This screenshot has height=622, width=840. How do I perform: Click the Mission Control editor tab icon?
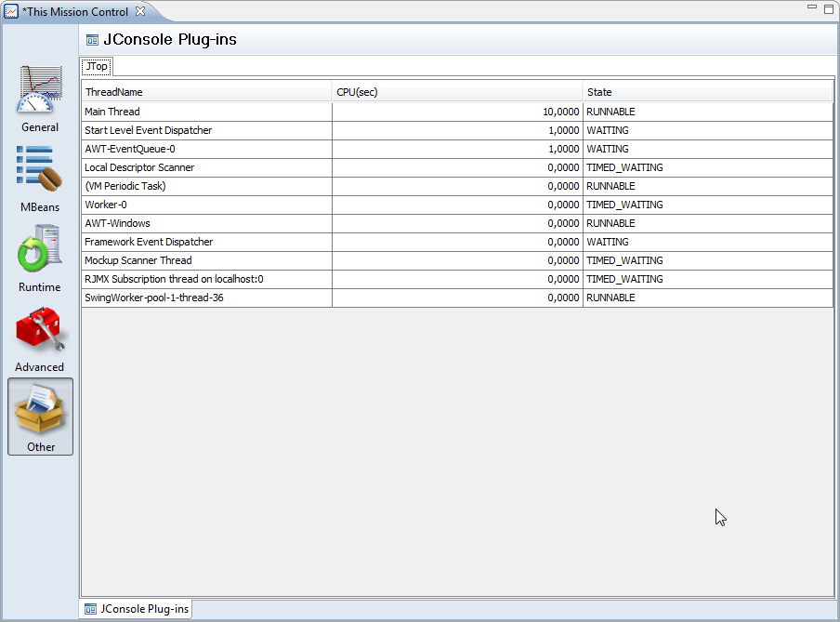(x=11, y=11)
